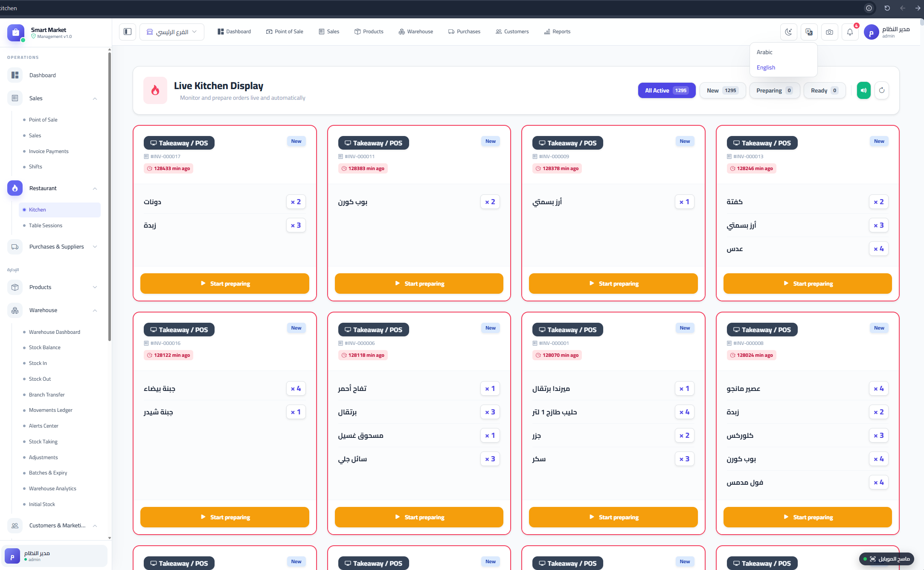Expand the Purchases & Suppliers section
924x570 pixels.
95,246
